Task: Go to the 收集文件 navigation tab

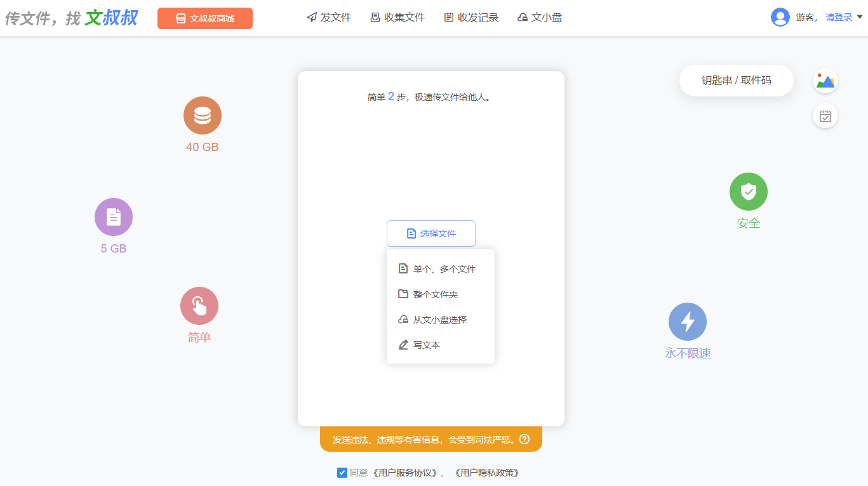Action: [397, 18]
